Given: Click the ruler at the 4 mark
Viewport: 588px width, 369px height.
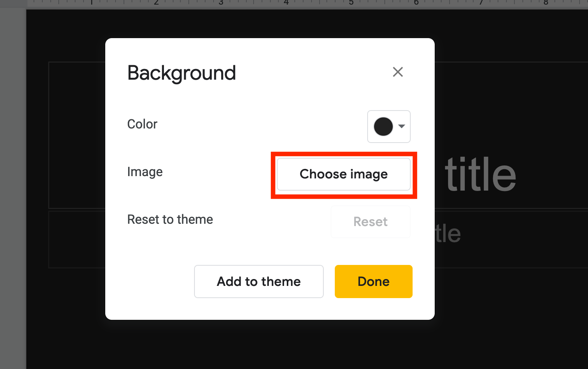Looking at the screenshot, I should point(286,3).
